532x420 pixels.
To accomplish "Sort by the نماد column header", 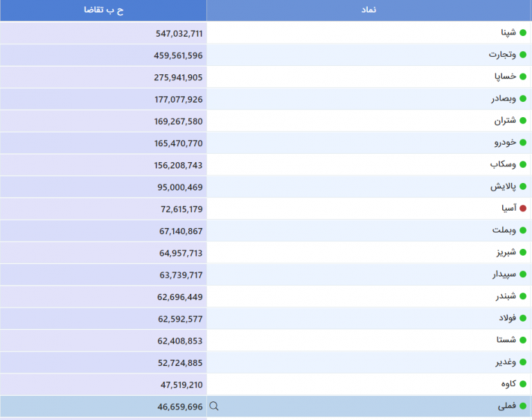I will tap(369, 10).
